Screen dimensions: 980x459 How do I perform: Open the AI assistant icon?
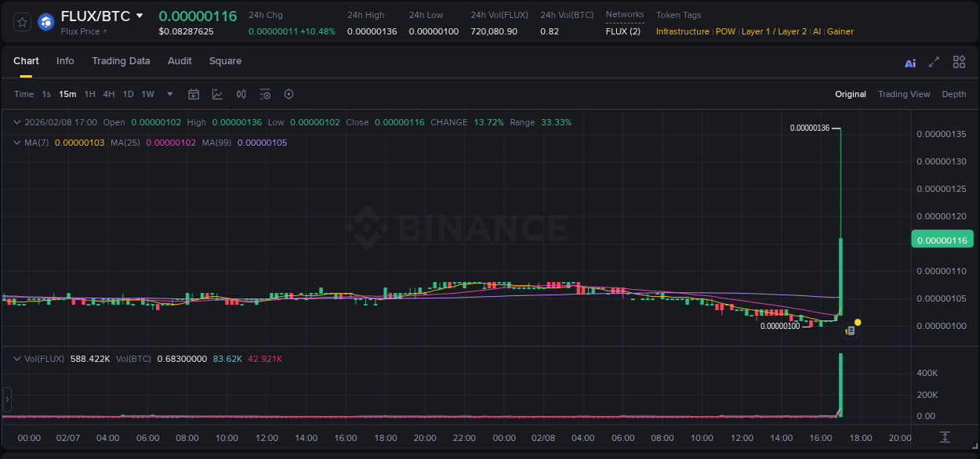click(909, 61)
